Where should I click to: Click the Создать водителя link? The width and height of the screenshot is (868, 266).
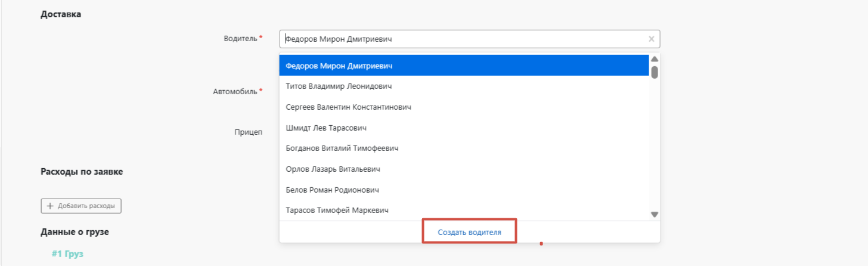[x=469, y=232]
